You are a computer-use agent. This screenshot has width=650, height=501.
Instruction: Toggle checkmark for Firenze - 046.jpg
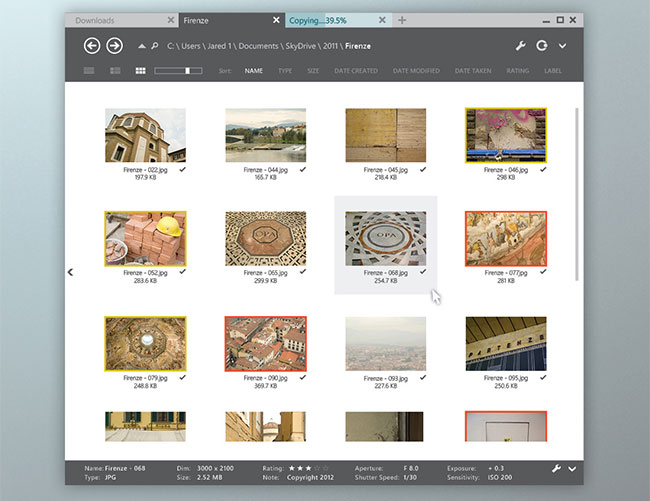pyautogui.click(x=543, y=169)
